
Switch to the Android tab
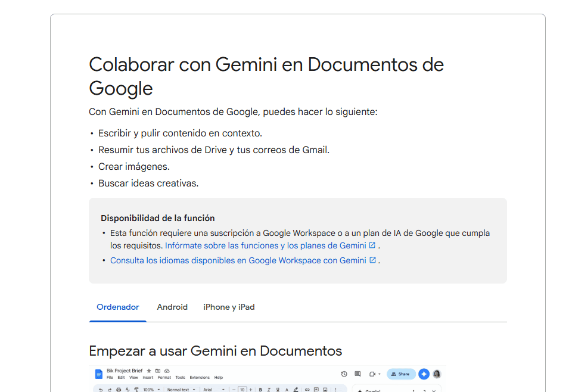172,307
